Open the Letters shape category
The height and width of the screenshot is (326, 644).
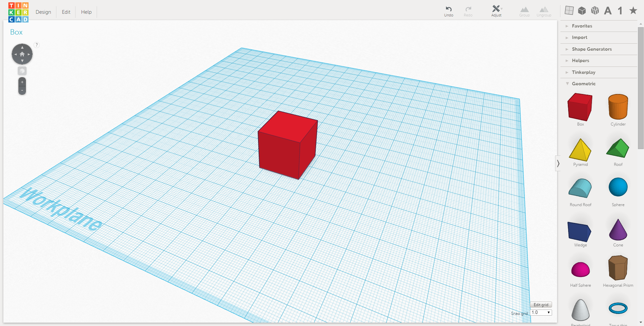[x=607, y=10]
